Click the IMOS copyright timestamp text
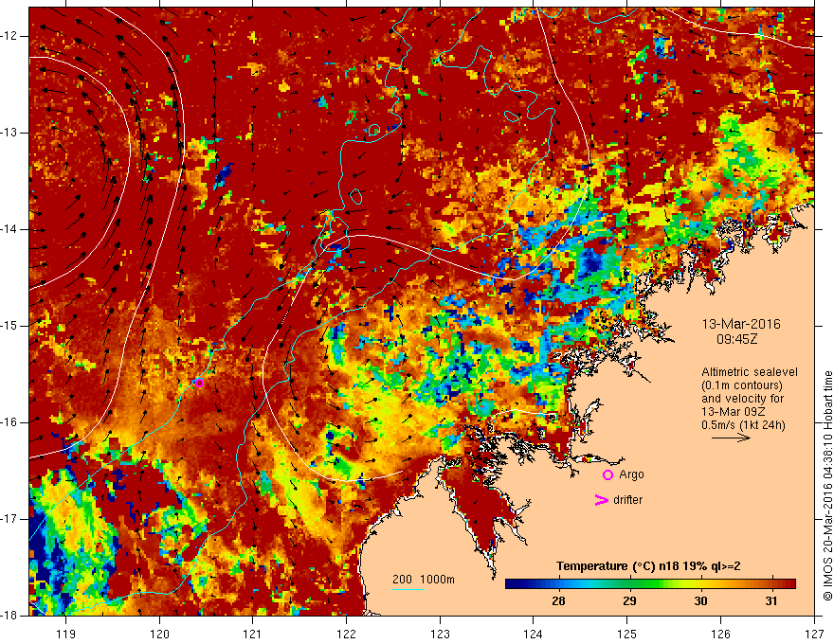This screenshot has width=834, height=644. 827,486
